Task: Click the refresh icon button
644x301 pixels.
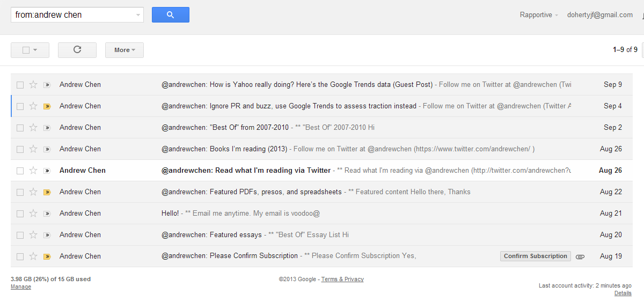Action: point(77,50)
